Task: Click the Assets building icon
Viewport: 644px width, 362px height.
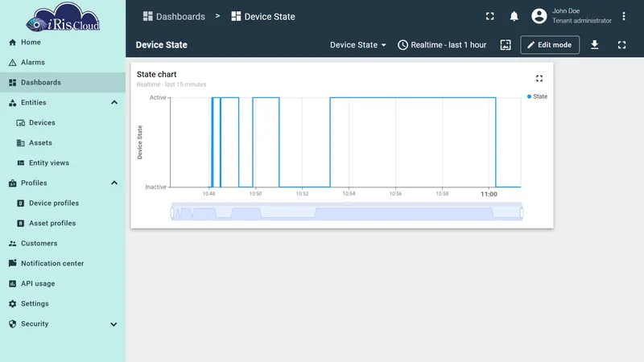Action: [21, 143]
